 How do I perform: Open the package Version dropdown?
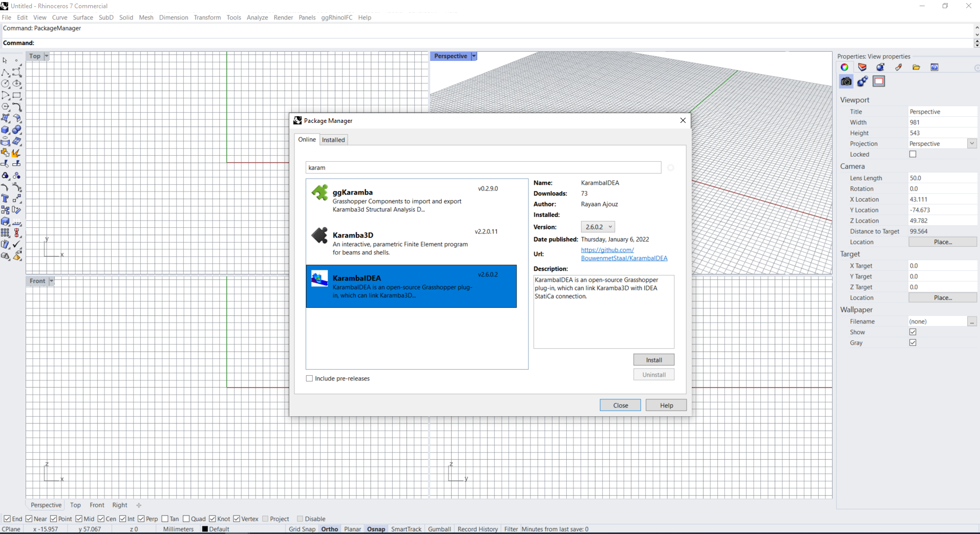click(598, 227)
